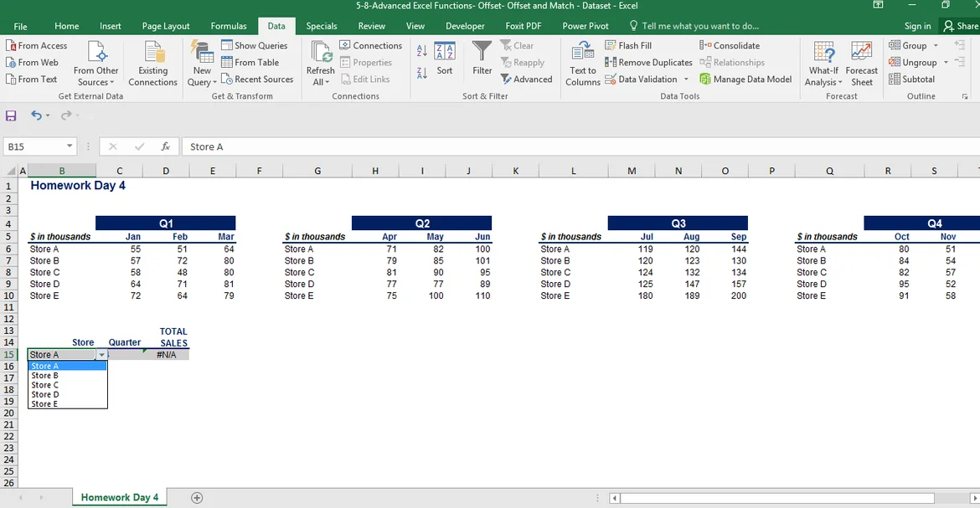Screen dimensions: 980x508
Task: Click the Flash Fill button
Action: 627,45
